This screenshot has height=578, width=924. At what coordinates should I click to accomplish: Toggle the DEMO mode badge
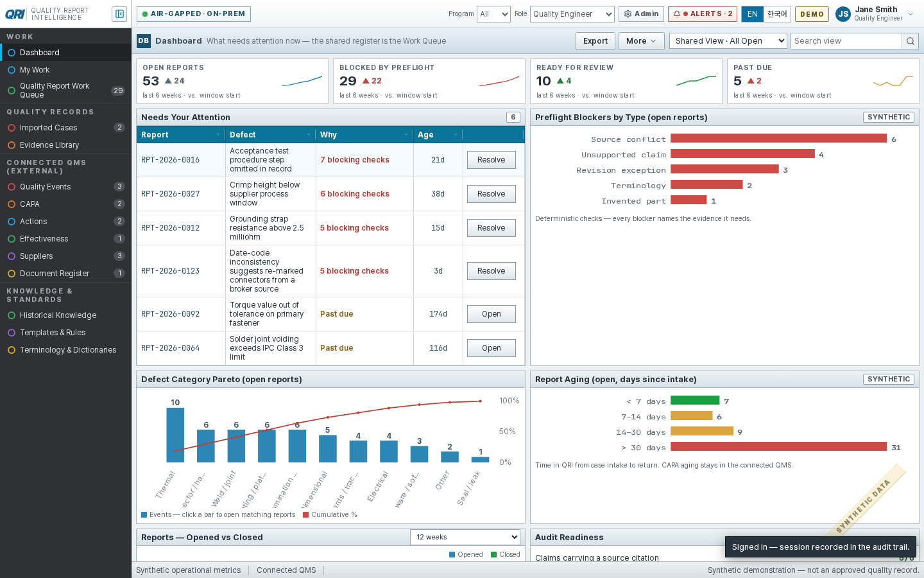(812, 14)
